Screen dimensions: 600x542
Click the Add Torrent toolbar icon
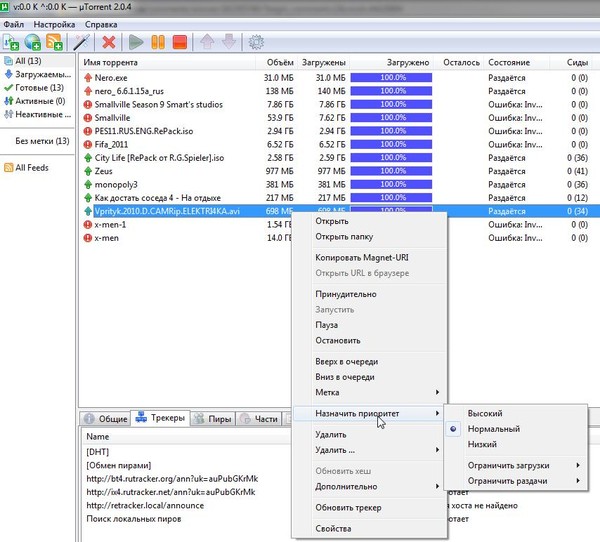click(x=11, y=42)
